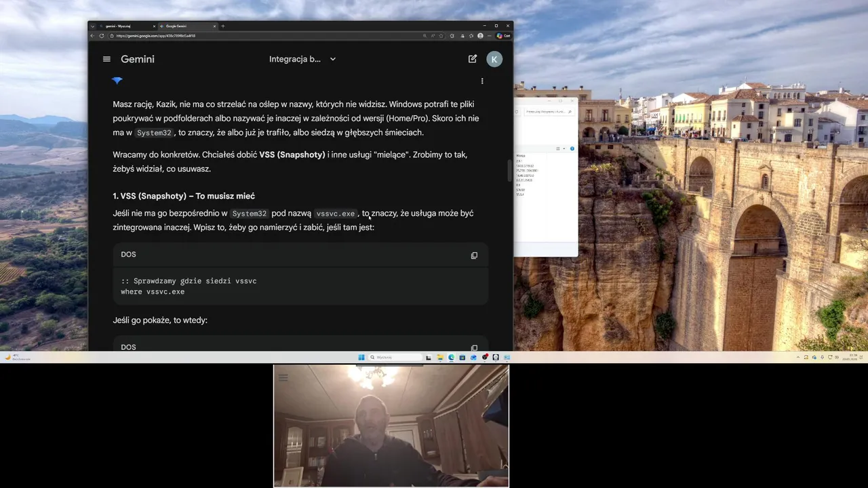Open the view options dropdown in background window
Viewport: 868px width, 488px height.
coord(564,148)
